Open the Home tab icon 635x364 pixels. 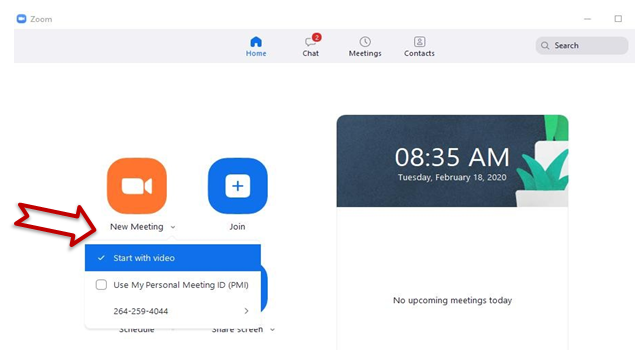click(x=256, y=42)
